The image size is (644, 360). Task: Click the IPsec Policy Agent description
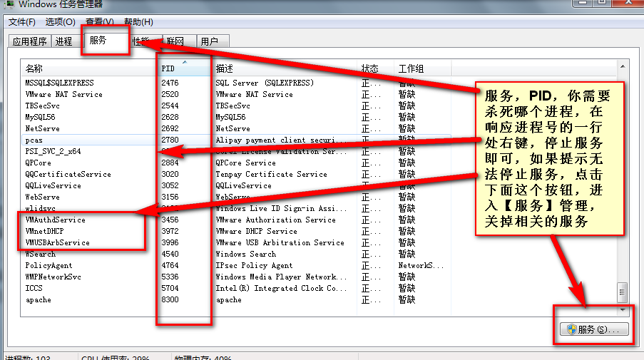(254, 266)
